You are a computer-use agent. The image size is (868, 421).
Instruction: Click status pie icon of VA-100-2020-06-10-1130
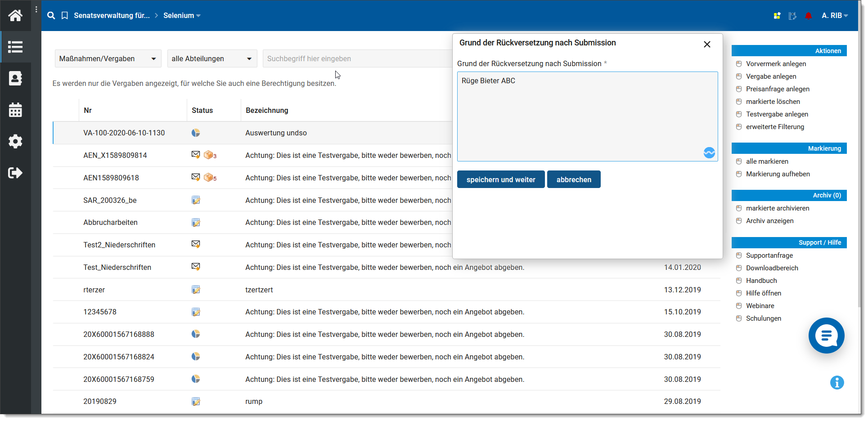(x=196, y=133)
